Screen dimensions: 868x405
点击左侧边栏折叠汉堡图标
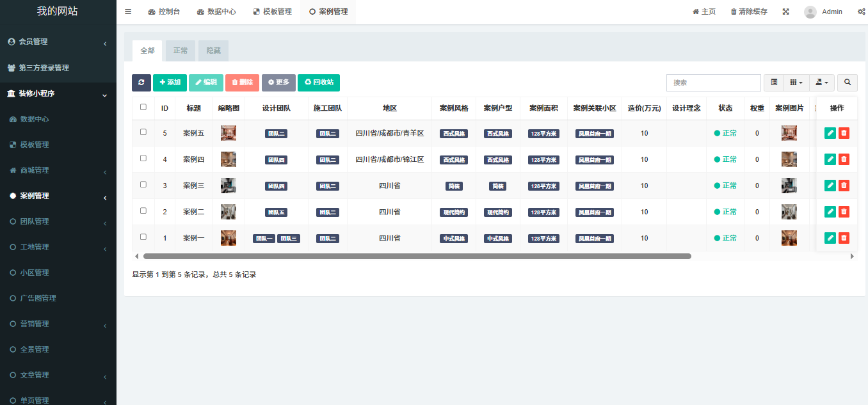coord(127,12)
